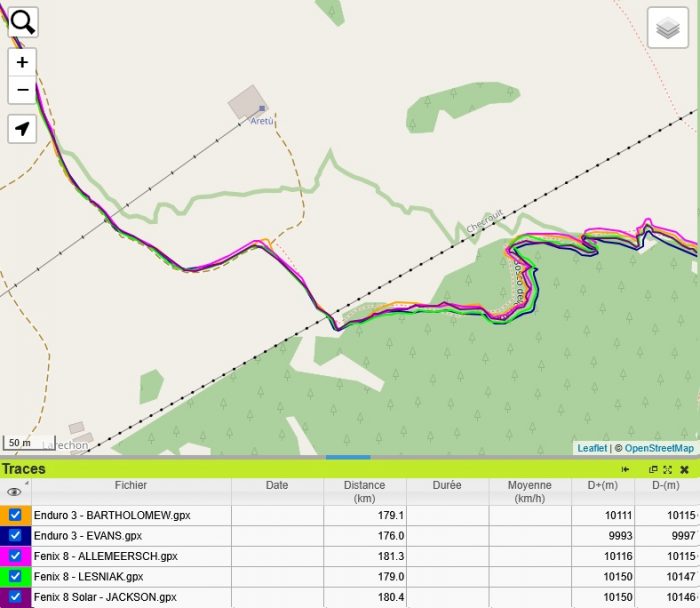This screenshot has width=700, height=608.
Task: Uncheck the Enduro 3 - EVANS.gpx trace
Action: pyautogui.click(x=15, y=536)
